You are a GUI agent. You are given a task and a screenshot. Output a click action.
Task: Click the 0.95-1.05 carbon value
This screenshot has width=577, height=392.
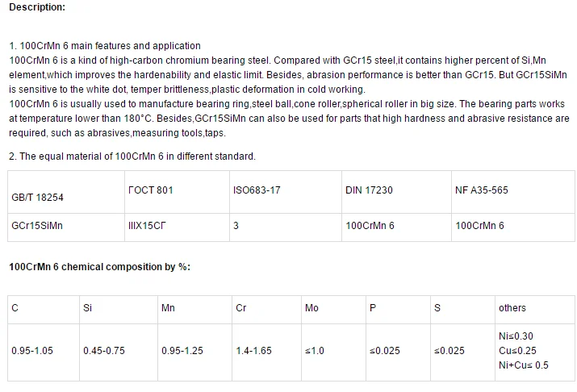tap(32, 350)
